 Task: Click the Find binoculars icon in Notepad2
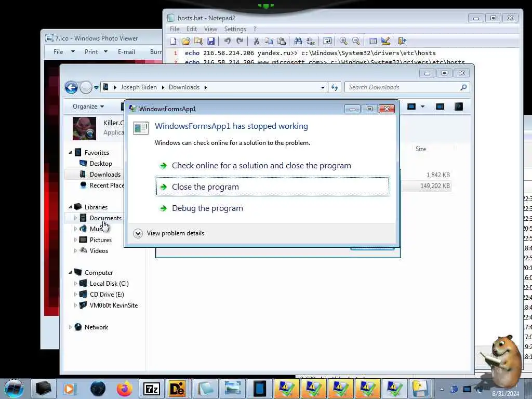pyautogui.click(x=298, y=41)
